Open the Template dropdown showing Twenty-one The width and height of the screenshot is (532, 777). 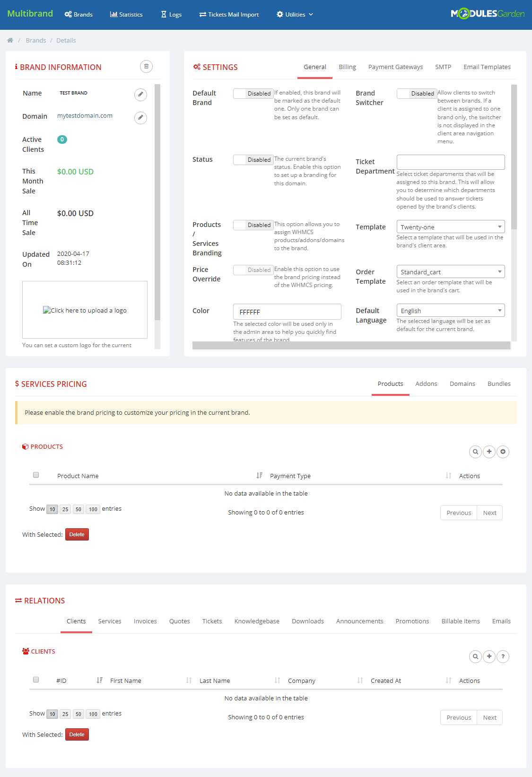450,227
